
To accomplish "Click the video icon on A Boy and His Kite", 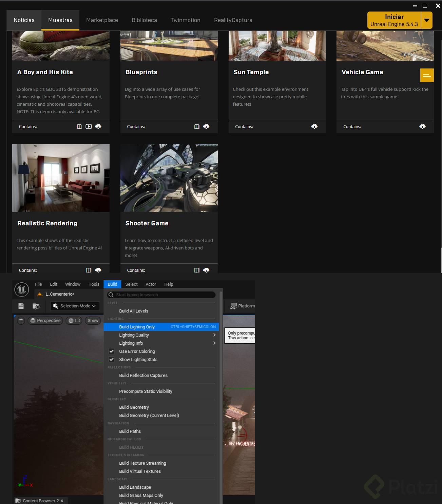I will click(89, 126).
